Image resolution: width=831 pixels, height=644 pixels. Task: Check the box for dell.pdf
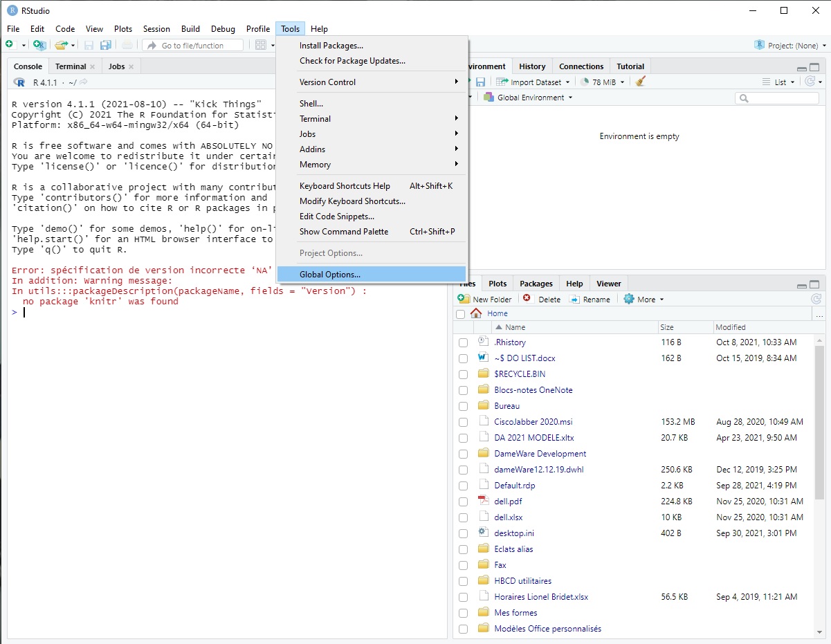coord(463,502)
